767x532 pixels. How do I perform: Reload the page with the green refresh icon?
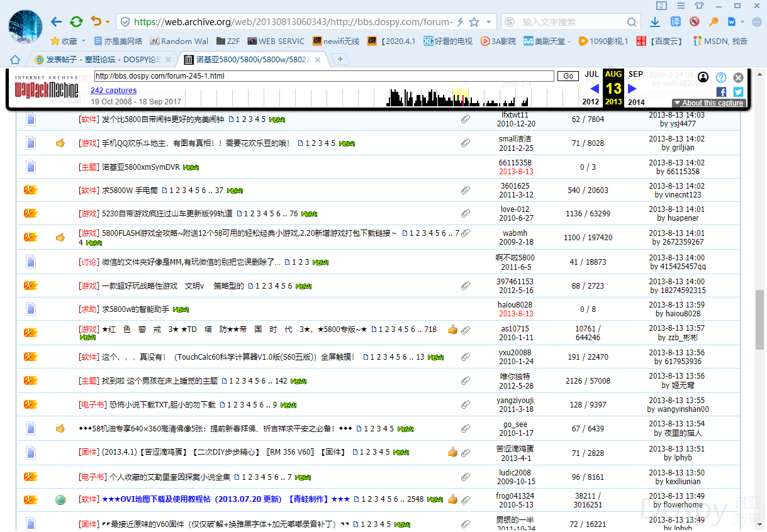point(76,22)
